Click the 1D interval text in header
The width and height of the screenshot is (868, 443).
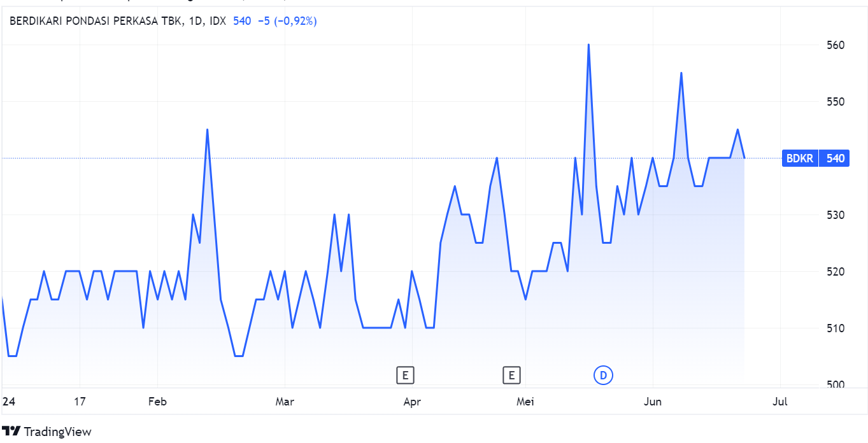click(196, 21)
